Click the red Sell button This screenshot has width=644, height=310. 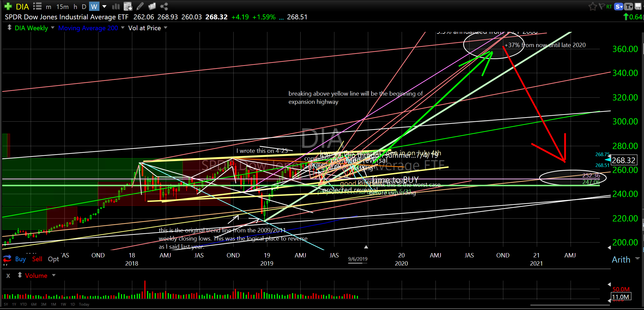[37, 259]
